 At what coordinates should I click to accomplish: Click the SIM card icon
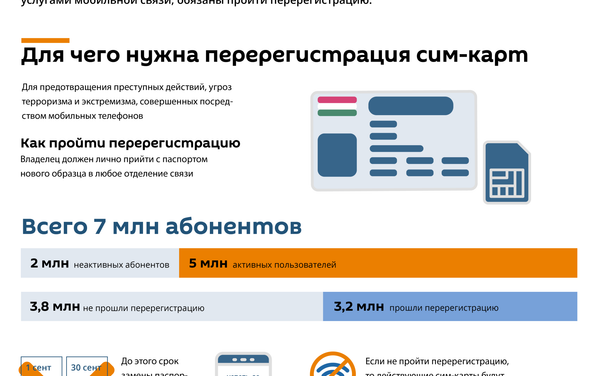coord(507,173)
